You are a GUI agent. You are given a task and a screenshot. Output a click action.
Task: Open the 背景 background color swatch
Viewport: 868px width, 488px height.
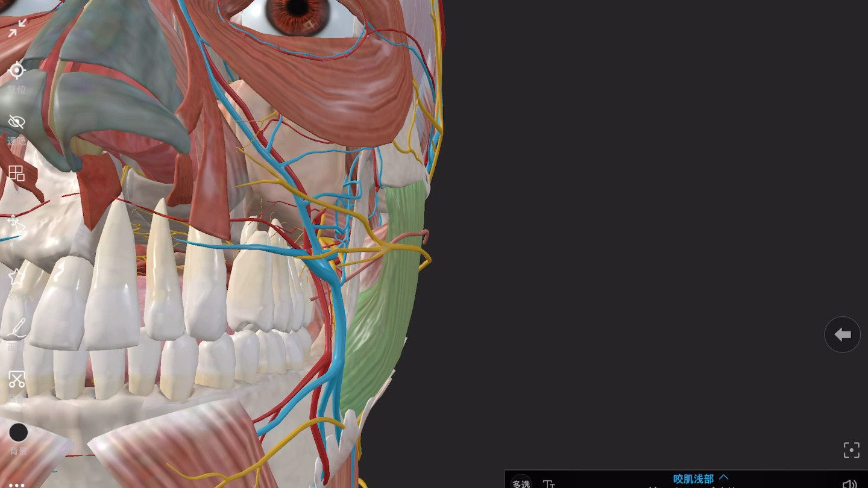click(18, 432)
